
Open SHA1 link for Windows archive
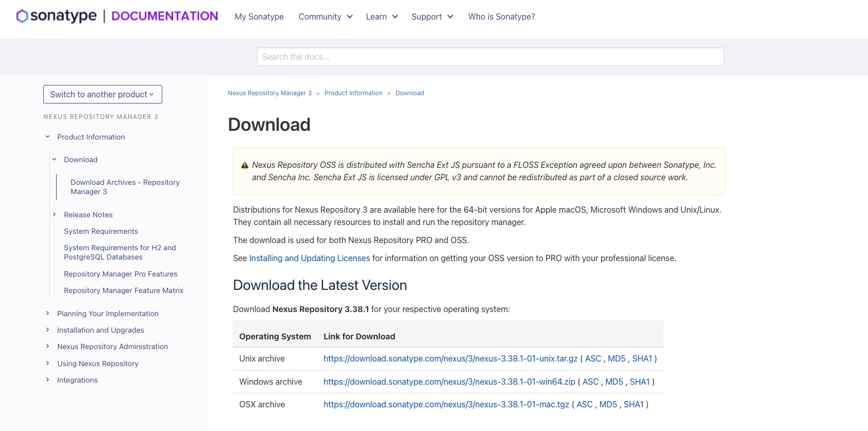[640, 382]
